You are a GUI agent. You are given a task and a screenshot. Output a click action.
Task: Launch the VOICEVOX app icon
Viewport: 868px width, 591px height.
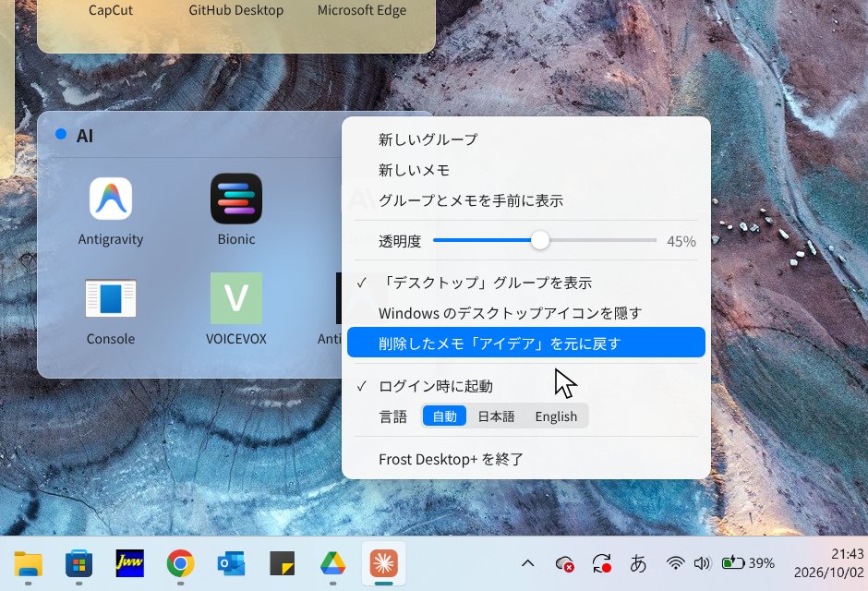pos(236,298)
